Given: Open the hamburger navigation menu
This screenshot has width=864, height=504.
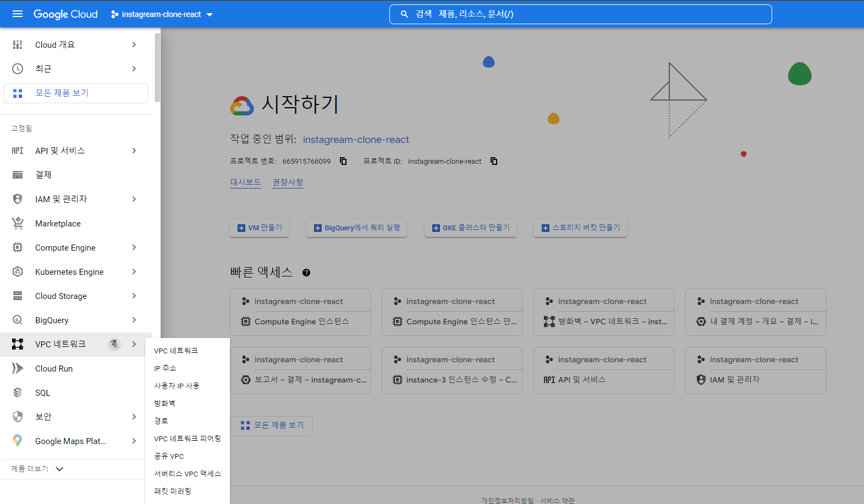Looking at the screenshot, I should coord(18,14).
